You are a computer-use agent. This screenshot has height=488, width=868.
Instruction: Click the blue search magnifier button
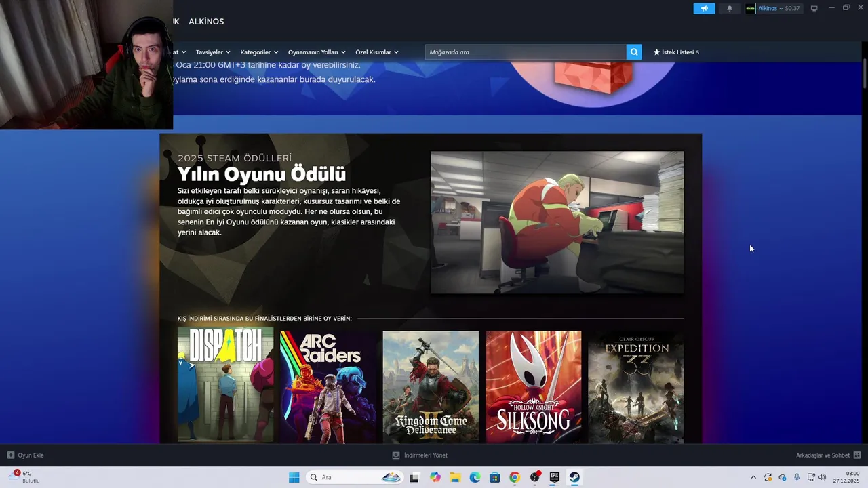pyautogui.click(x=634, y=52)
